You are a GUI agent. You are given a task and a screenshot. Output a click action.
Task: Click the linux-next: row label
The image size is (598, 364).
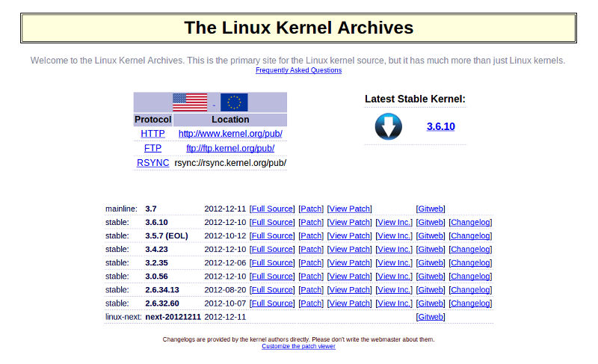(123, 317)
